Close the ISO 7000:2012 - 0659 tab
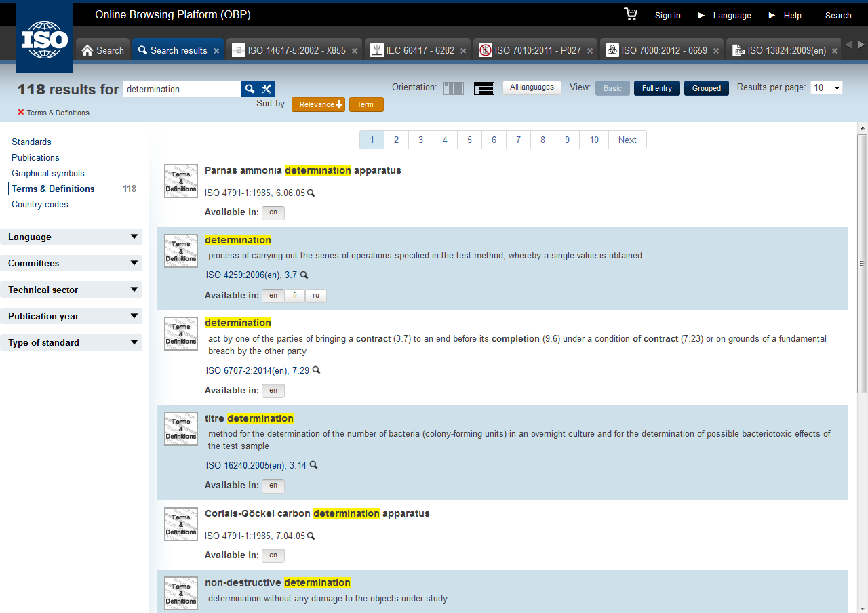 click(716, 51)
